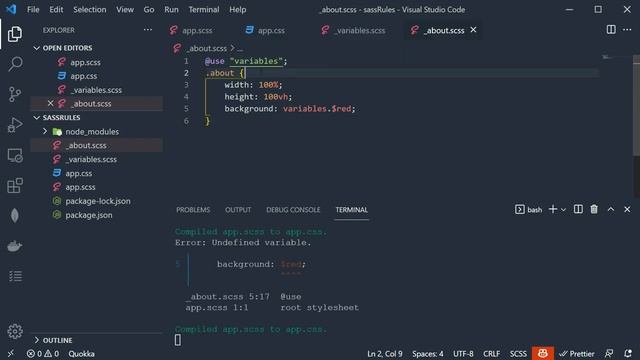
Task: Open the Explorer view in activity bar
Action: (15, 34)
